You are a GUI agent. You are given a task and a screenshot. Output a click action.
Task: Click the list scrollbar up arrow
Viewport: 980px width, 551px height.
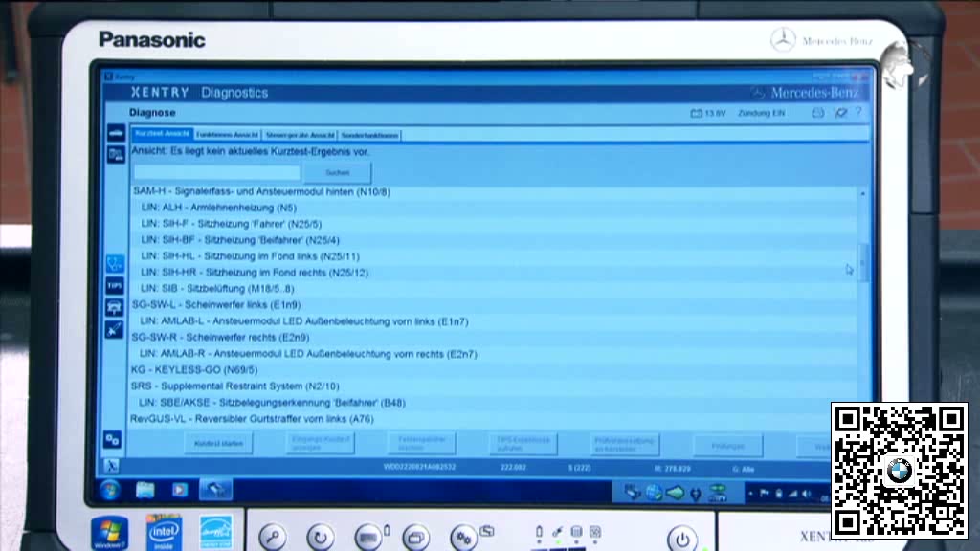point(863,193)
